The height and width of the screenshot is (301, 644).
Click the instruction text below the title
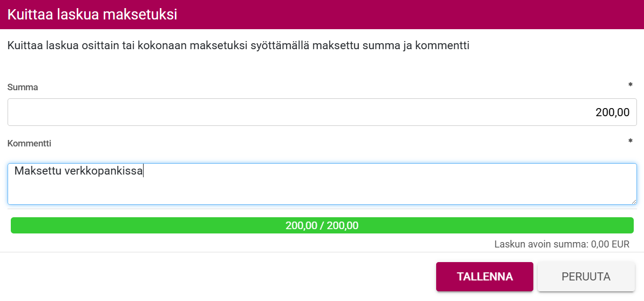pos(238,45)
